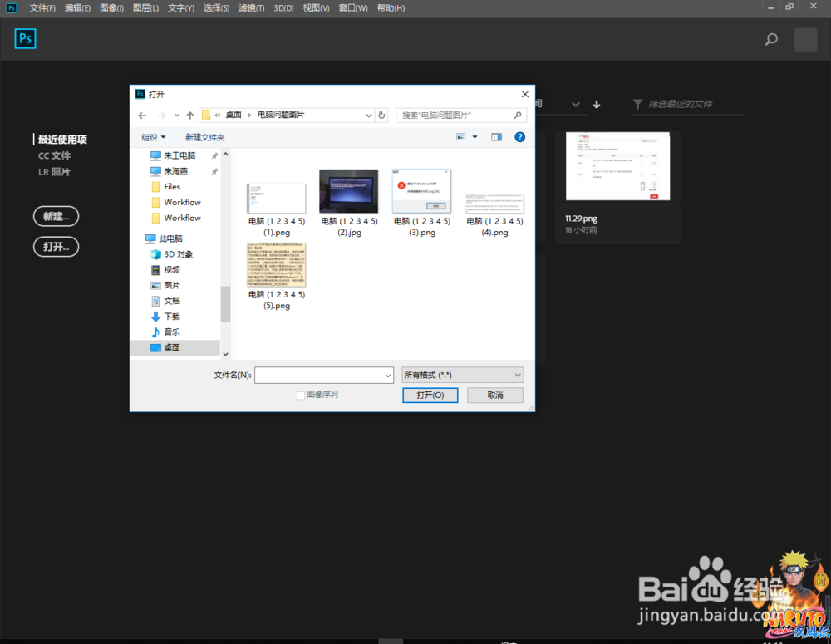Click the user avatar box in header
The image size is (831, 644).
[805, 40]
